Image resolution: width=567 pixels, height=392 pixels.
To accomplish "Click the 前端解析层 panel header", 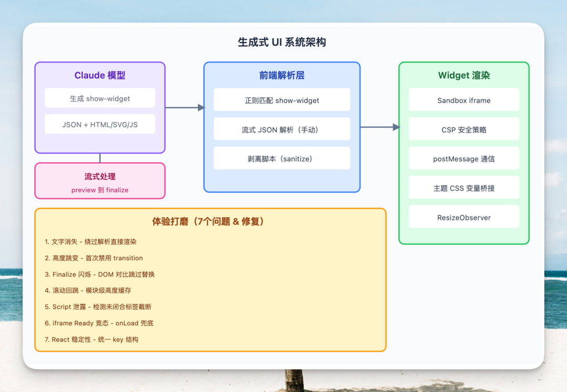I will tap(282, 75).
